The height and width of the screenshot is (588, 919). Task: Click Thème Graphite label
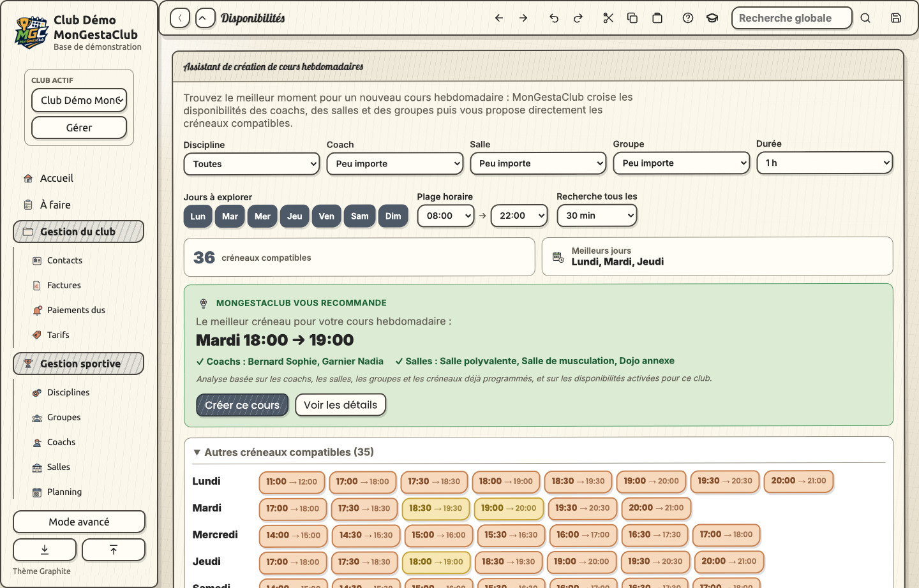[x=42, y=571]
